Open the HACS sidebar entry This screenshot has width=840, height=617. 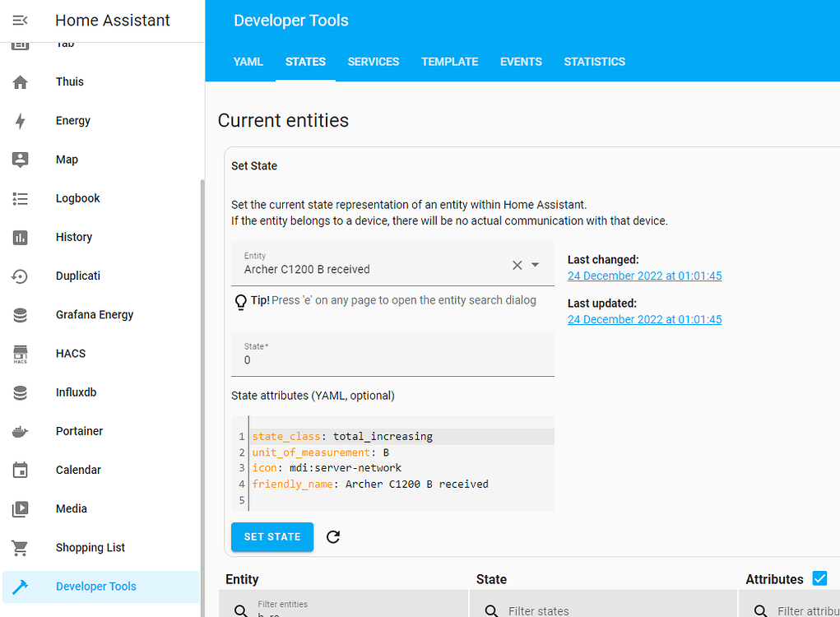pyautogui.click(x=70, y=353)
